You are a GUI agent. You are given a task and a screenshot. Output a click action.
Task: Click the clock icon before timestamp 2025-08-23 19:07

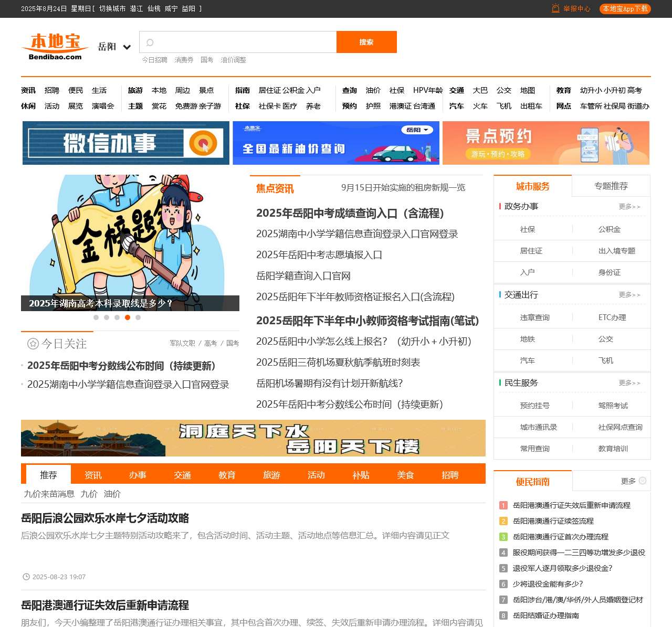[26, 577]
